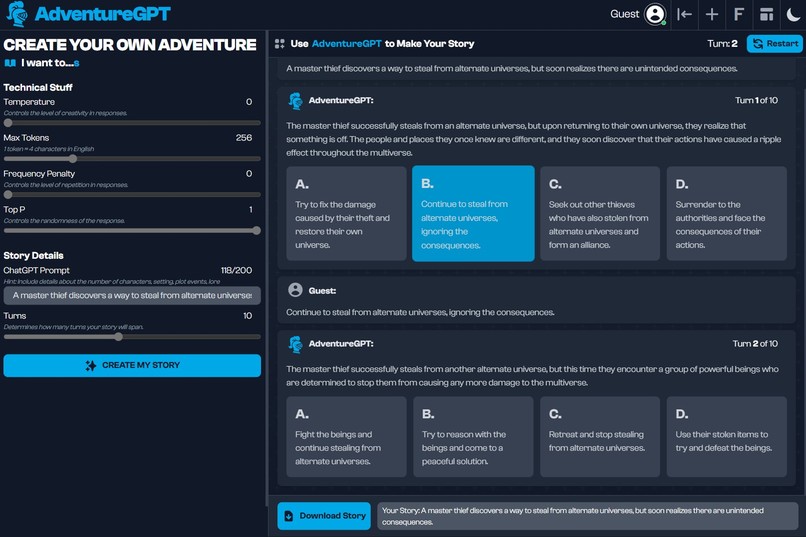The width and height of the screenshot is (806, 537).
Task: Toggle dark mode with the moon icon
Action: click(x=793, y=14)
